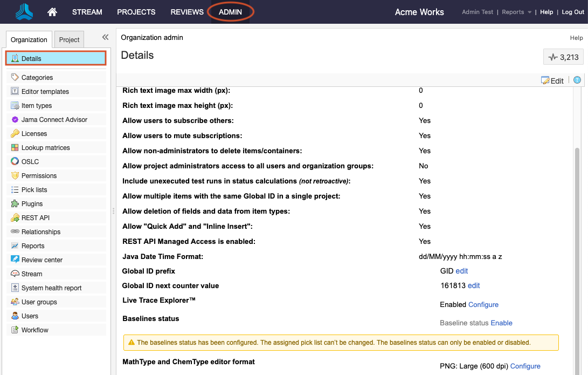
Task: Collapse the Organization sidebar panel
Action: (105, 37)
